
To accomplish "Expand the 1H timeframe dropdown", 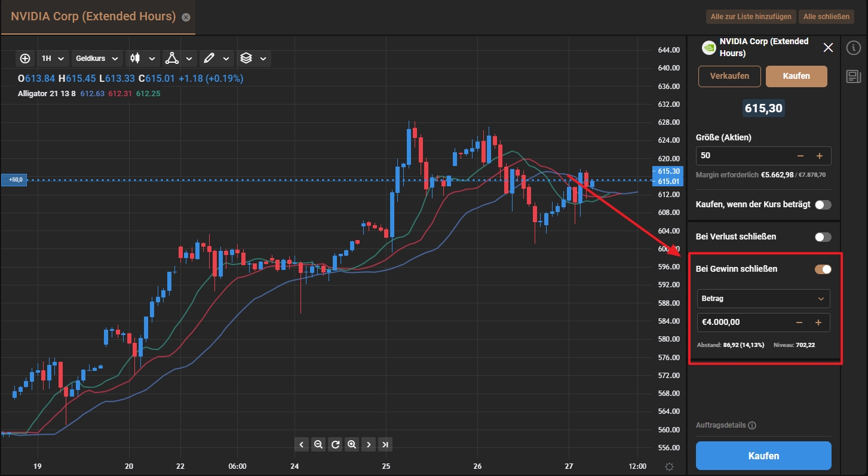I will 53,59.
